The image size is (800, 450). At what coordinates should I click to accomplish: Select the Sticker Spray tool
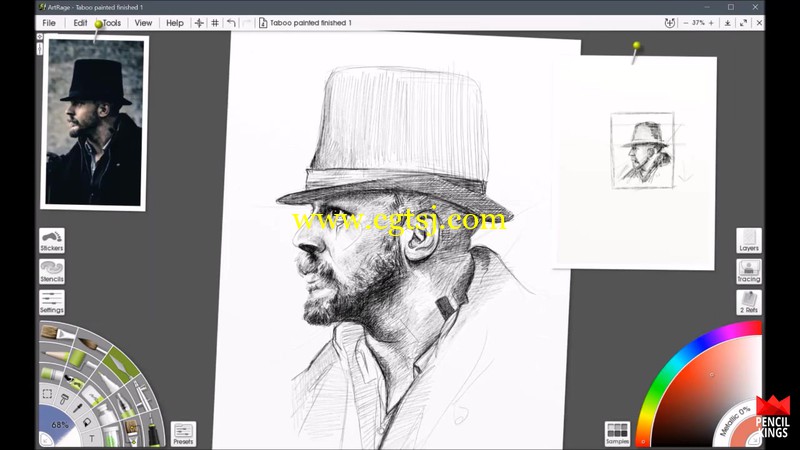click(x=74, y=382)
